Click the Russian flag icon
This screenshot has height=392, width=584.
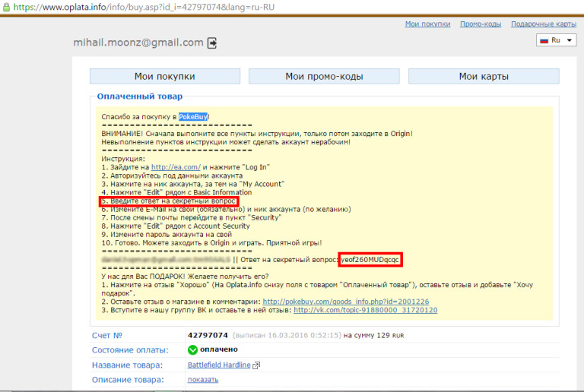[544, 40]
